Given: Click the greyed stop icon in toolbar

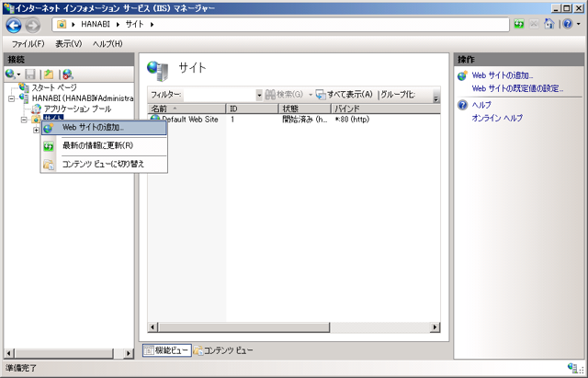Looking at the screenshot, I should (x=534, y=24).
